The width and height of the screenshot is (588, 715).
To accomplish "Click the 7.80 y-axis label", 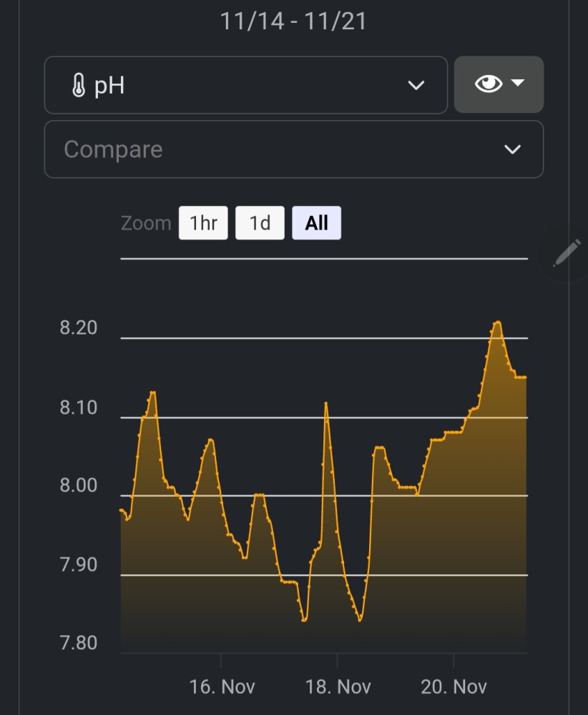I will pyautogui.click(x=79, y=643).
